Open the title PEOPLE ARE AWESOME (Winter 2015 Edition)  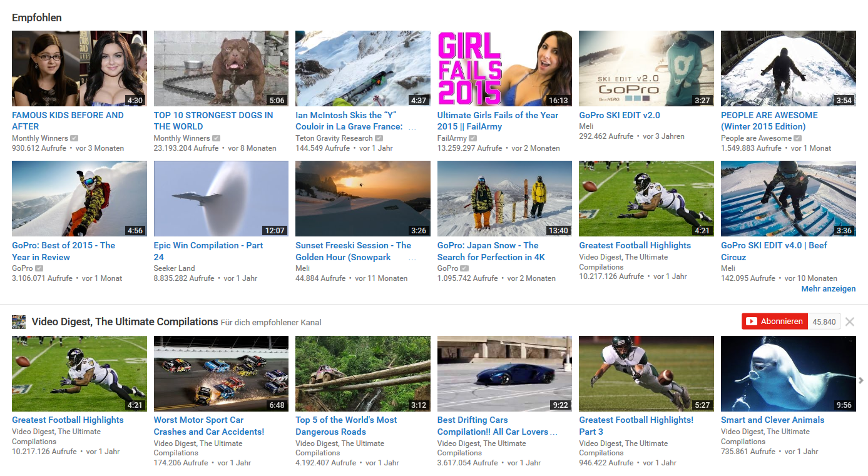point(769,121)
